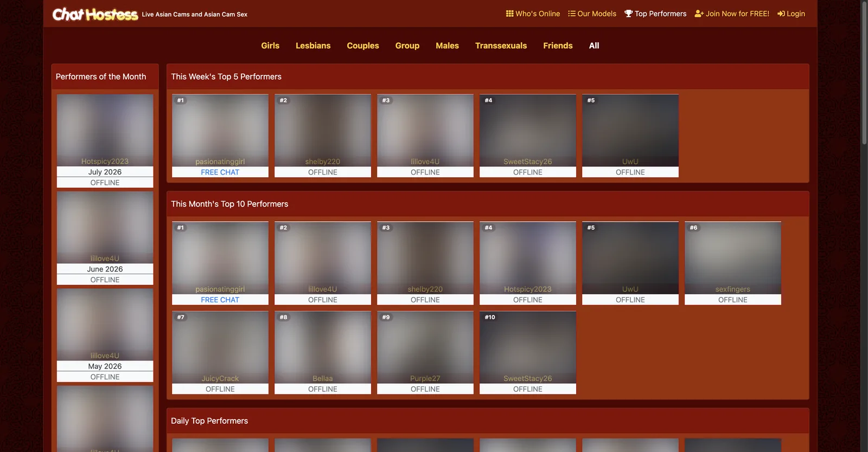Viewport: 868px width, 452px height.
Task: Open monthly #8 Bellaa thumbnail
Action: tap(323, 347)
